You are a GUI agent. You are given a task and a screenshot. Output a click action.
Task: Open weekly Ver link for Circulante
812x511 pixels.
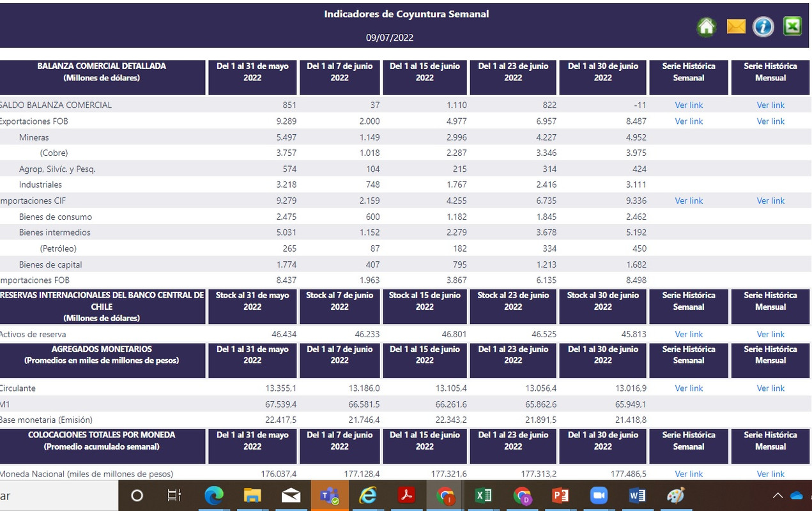pos(689,388)
